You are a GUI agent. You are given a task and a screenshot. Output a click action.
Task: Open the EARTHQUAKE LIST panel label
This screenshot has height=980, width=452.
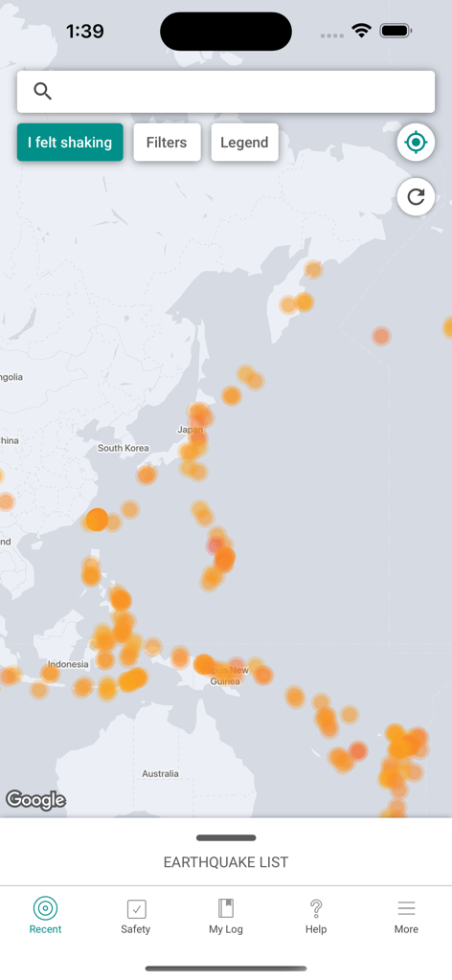pos(226,862)
